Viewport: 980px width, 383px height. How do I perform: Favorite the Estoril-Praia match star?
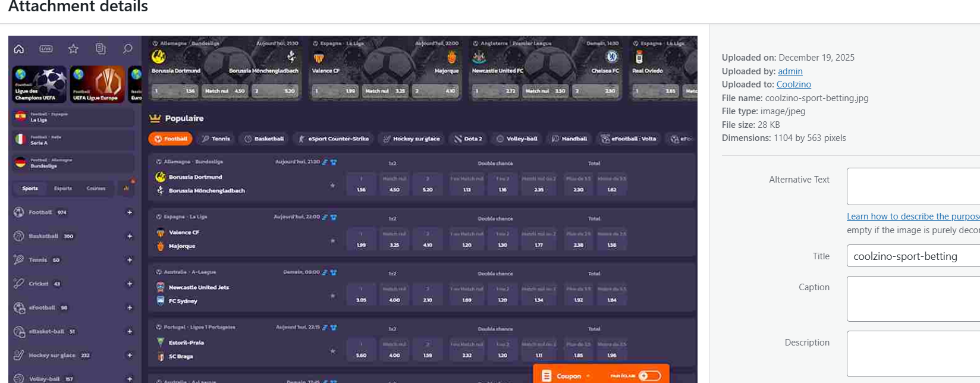[332, 351]
